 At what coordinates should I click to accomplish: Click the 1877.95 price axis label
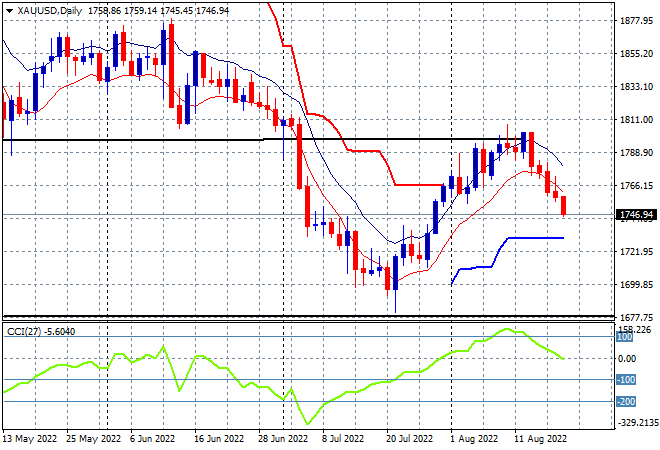click(636, 21)
